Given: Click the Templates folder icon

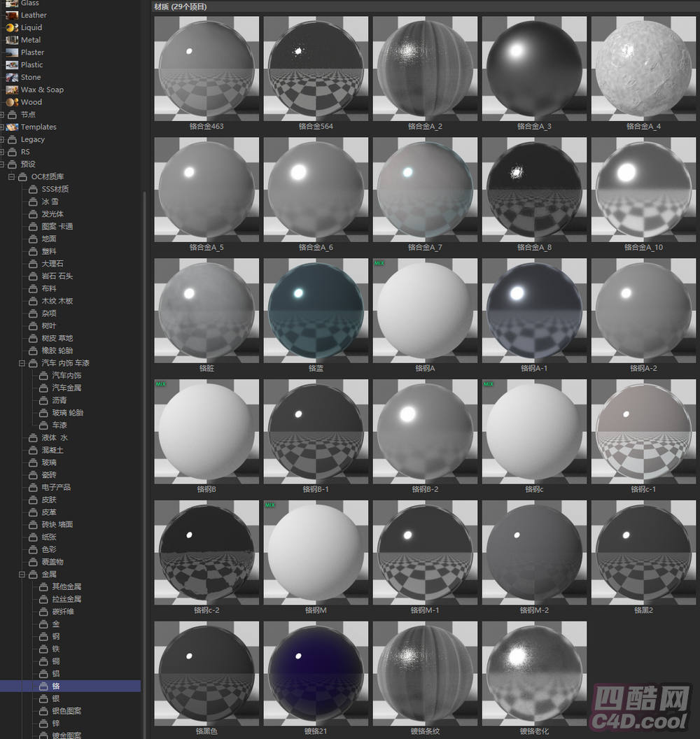Looking at the screenshot, I should pos(12,127).
